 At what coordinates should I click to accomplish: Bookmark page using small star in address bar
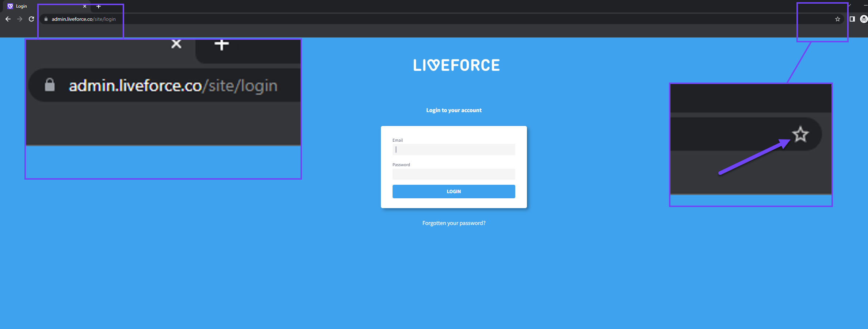pos(837,19)
